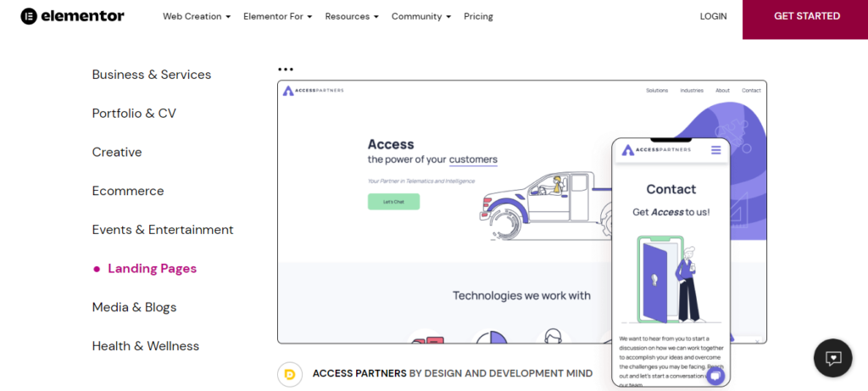Expand the Elementor For dropdown
The image size is (868, 391).
click(x=277, y=16)
